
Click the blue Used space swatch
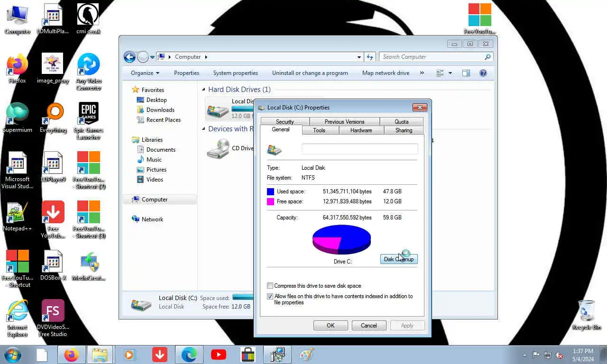[x=270, y=191]
